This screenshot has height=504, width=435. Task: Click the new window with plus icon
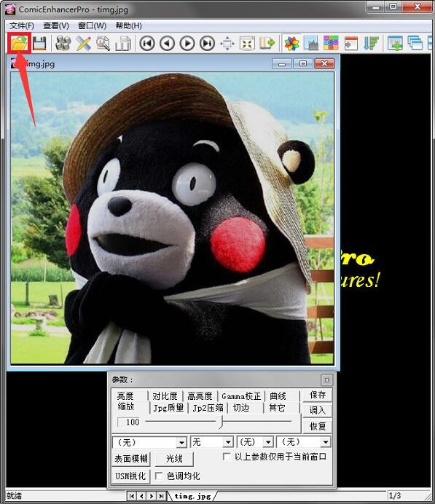point(395,43)
